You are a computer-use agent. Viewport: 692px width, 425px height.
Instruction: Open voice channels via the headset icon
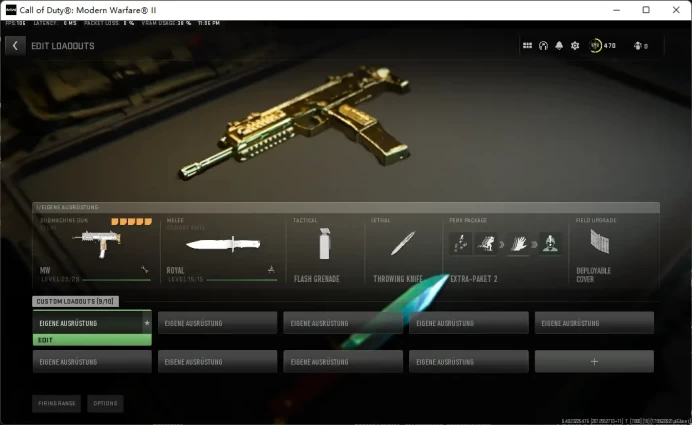pos(543,45)
